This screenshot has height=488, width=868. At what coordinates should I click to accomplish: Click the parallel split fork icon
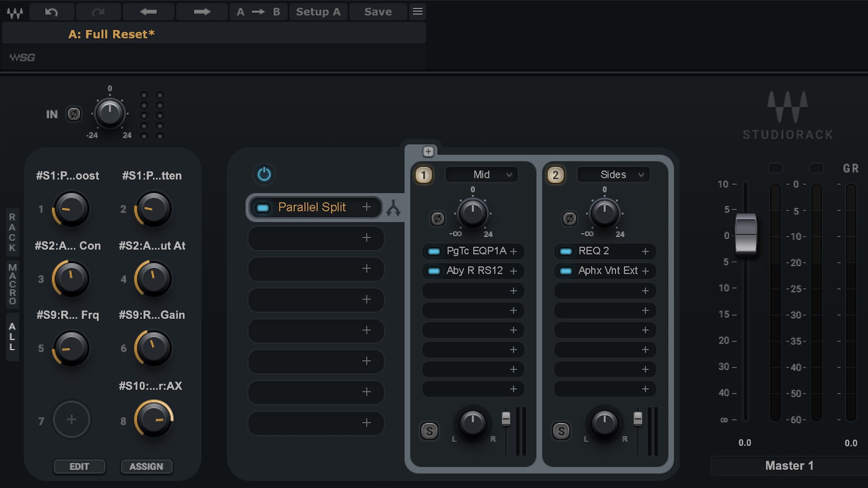point(394,207)
